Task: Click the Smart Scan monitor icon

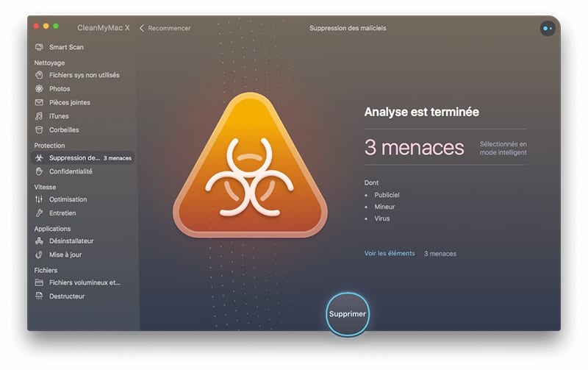Action: click(39, 47)
